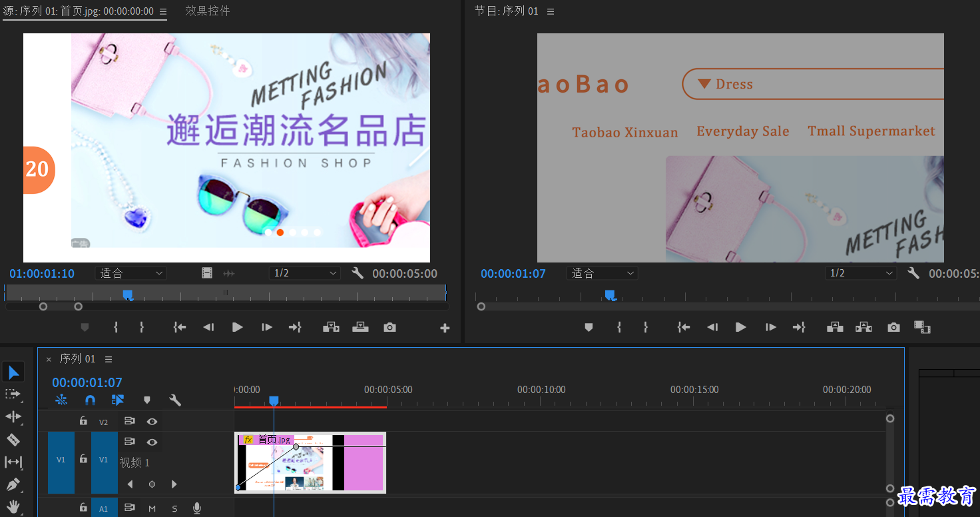Image resolution: width=980 pixels, height=517 pixels.
Task: Select the Selection (arrow) tool
Action: pyautogui.click(x=13, y=372)
